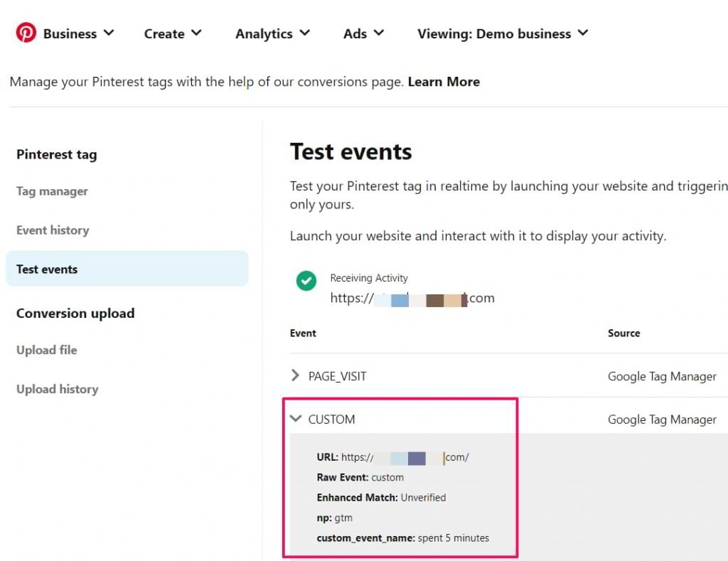Click the green Receiving Activity checkmark icon
This screenshot has width=728, height=561.
(x=306, y=280)
